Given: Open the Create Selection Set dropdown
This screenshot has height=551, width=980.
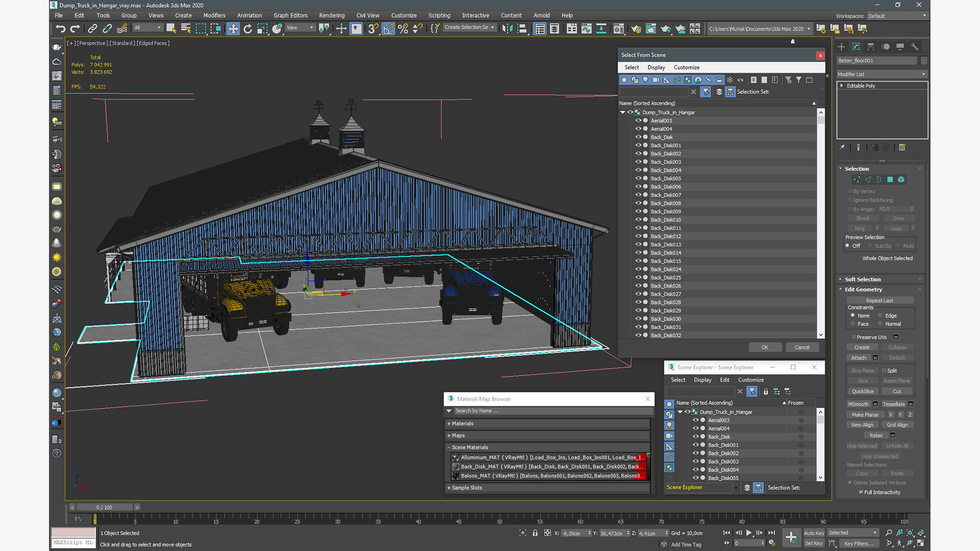Looking at the screenshot, I should [x=469, y=28].
